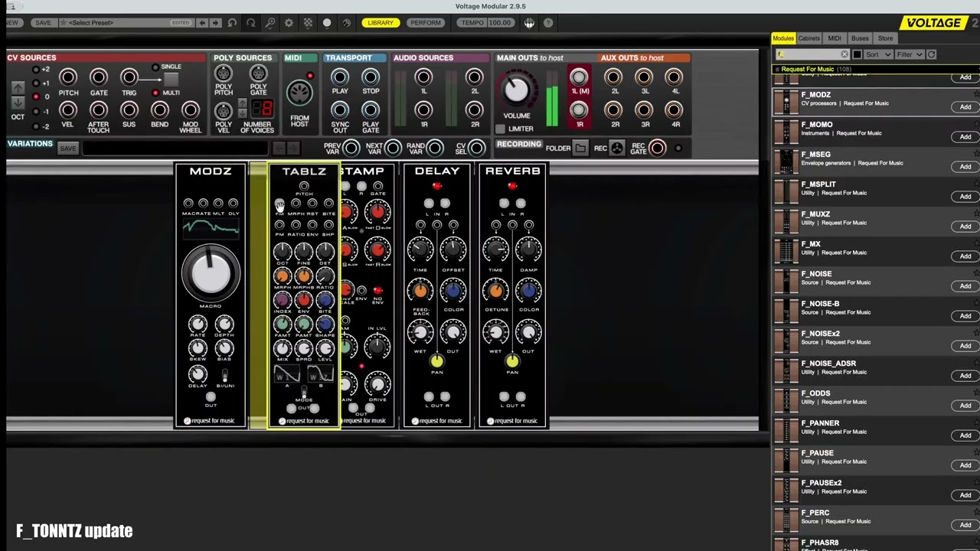This screenshot has width=980, height=551.
Task: Adjust the yellow PAN knob on DELAY
Action: (436, 361)
